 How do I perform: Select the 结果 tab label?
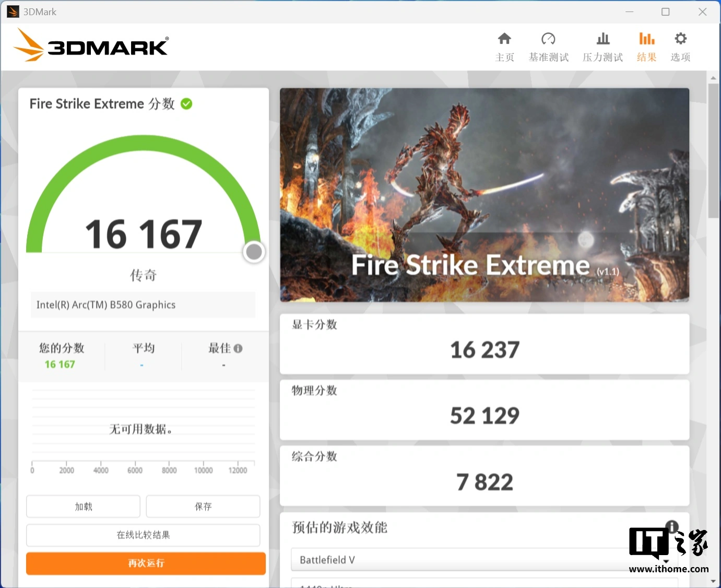click(647, 57)
